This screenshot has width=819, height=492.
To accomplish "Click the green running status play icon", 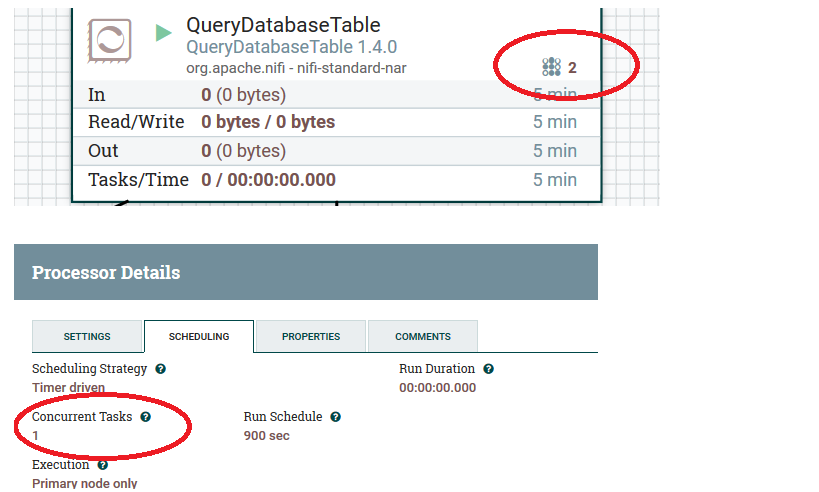I will (x=163, y=33).
